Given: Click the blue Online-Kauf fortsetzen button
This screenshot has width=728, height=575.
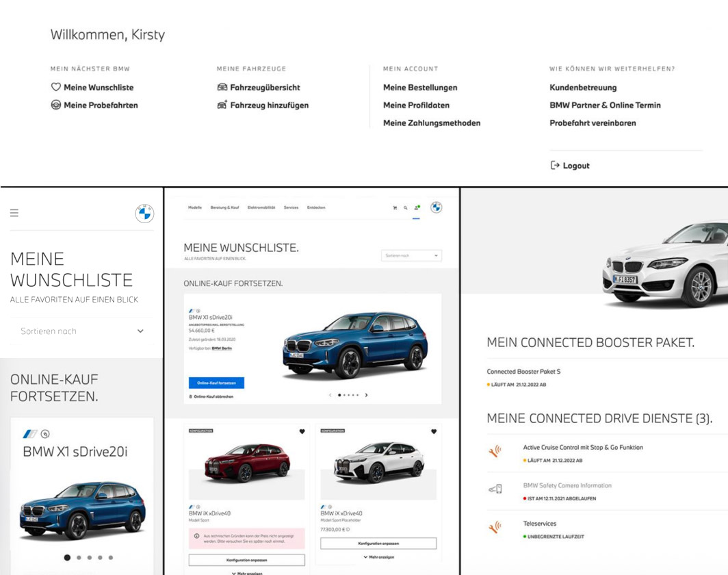Looking at the screenshot, I should coord(216,383).
